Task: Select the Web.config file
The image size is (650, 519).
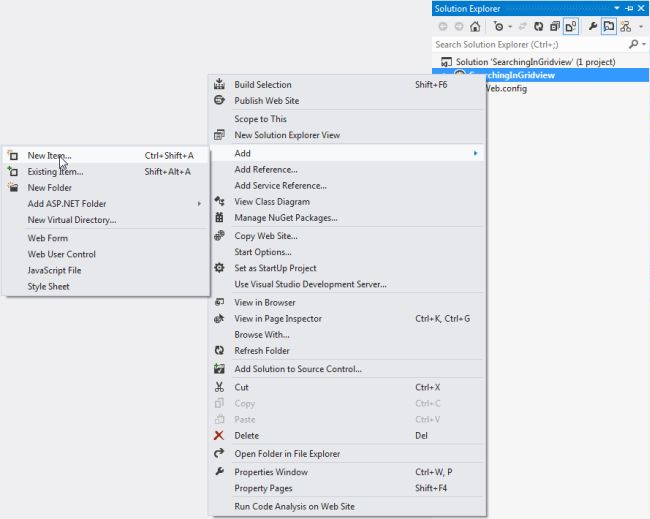Action: 506,88
